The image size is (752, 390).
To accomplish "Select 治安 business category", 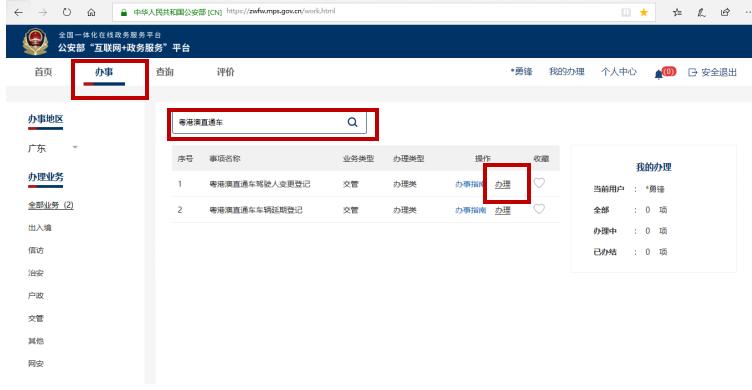I will point(36,273).
